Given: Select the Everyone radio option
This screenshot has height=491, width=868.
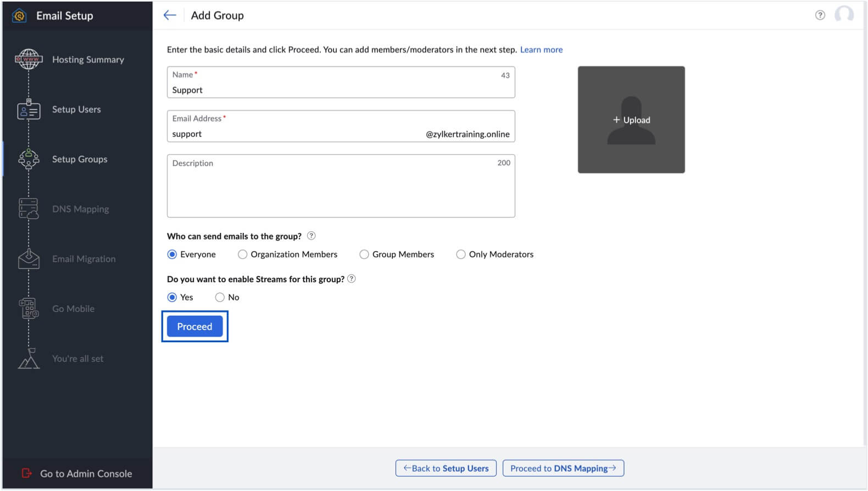Looking at the screenshot, I should 173,254.
